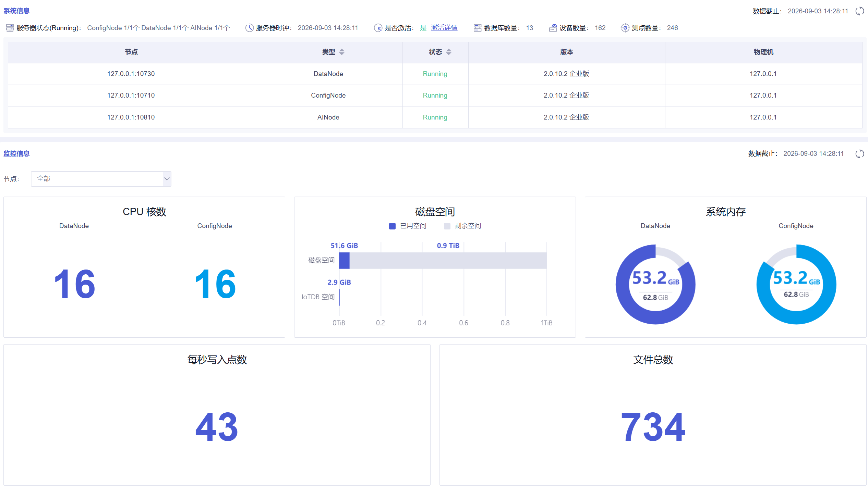Click the ConfigNode CPU core count 16
868x487 pixels.
point(215,284)
